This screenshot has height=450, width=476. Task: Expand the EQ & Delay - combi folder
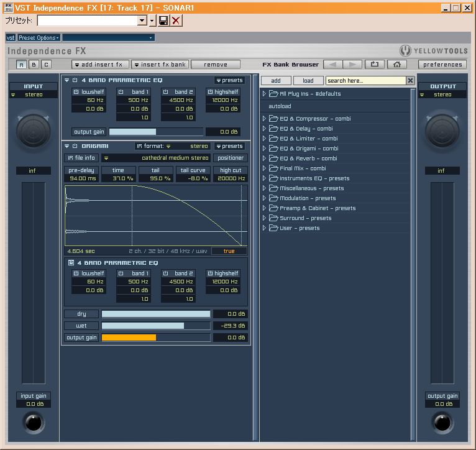[x=264, y=129]
